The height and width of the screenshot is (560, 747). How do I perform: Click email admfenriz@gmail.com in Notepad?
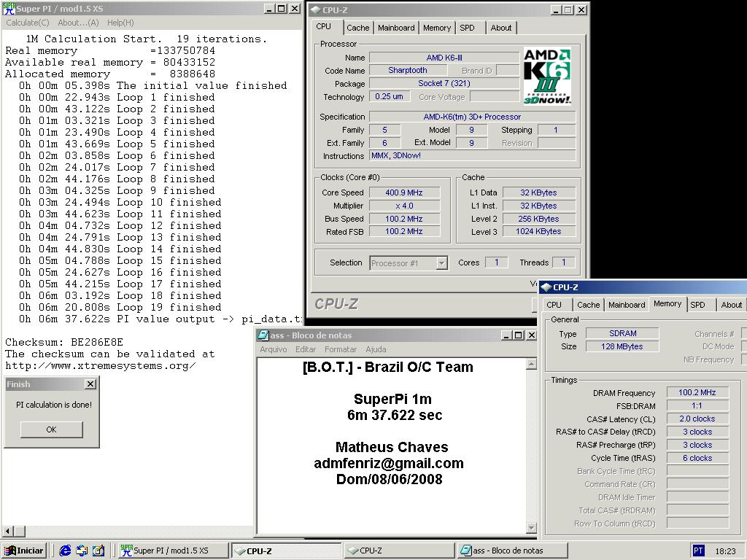tap(389, 463)
